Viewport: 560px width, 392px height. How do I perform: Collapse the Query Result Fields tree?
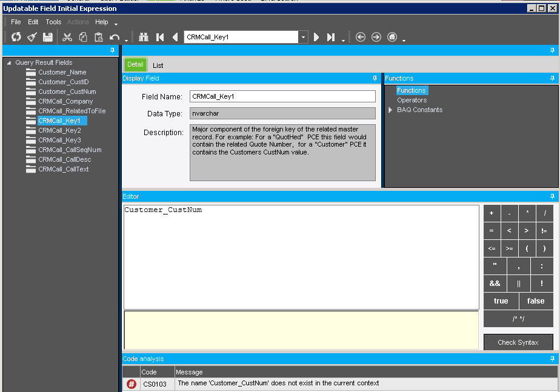click(9, 63)
